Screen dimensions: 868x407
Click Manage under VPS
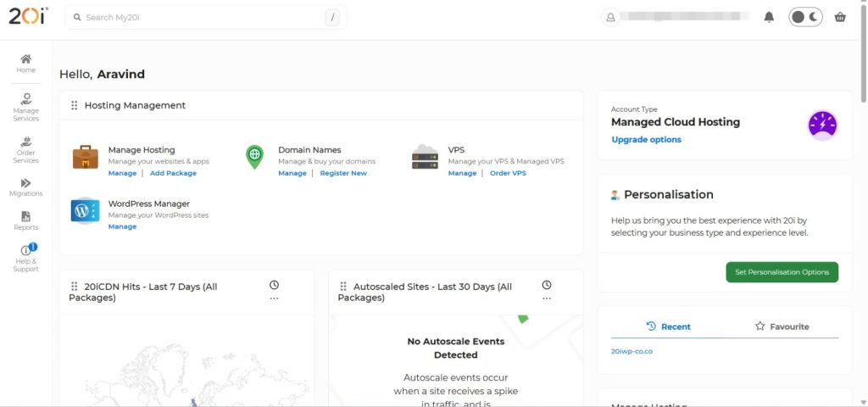click(462, 173)
